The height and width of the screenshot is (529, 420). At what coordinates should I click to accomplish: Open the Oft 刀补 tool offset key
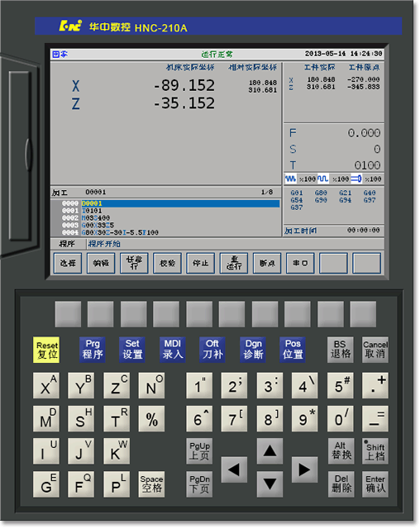coord(212,350)
